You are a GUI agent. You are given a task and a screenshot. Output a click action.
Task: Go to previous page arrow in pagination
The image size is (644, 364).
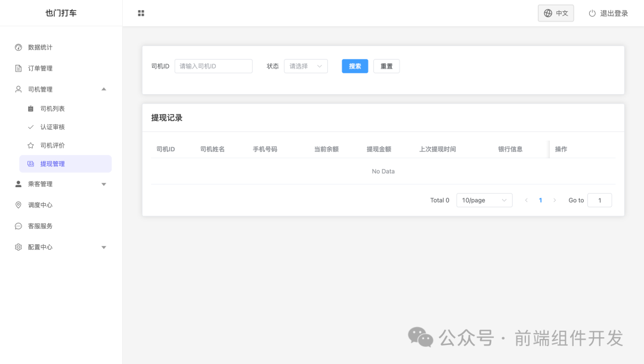click(527, 200)
